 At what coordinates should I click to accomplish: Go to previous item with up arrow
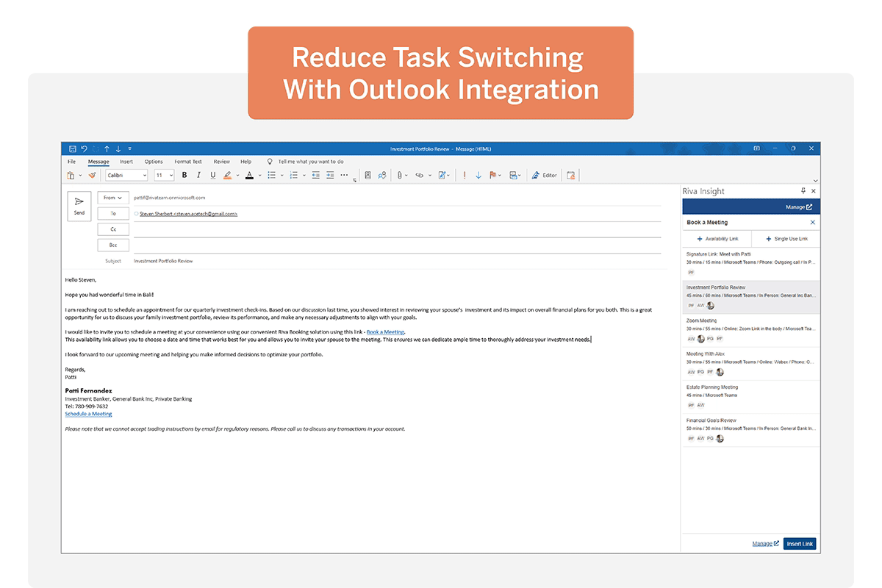click(x=107, y=148)
